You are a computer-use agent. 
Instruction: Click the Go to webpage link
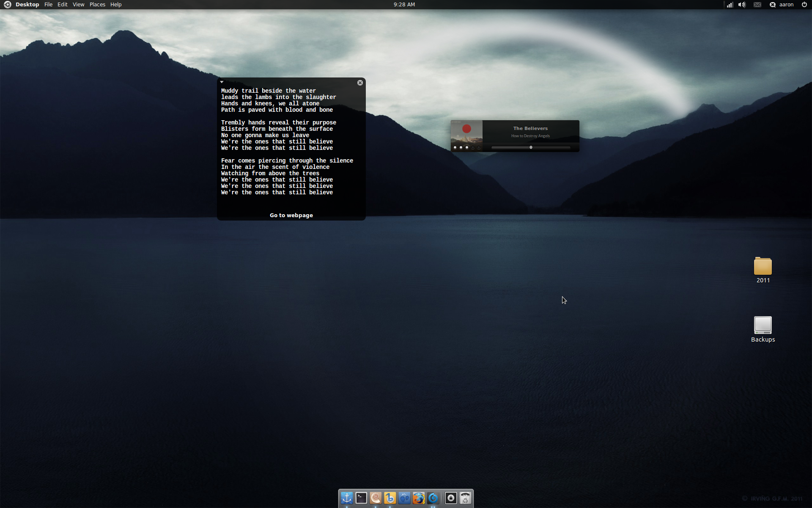click(291, 215)
